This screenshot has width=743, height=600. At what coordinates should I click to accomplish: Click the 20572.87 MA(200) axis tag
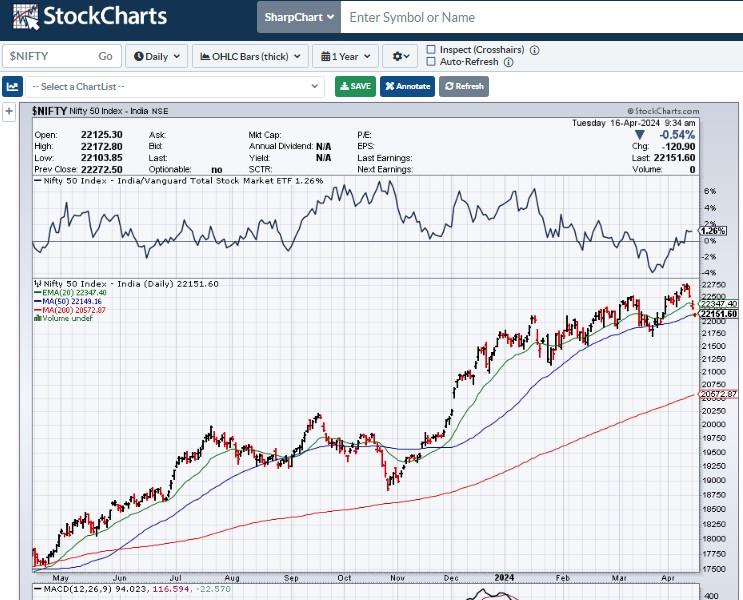(x=718, y=394)
